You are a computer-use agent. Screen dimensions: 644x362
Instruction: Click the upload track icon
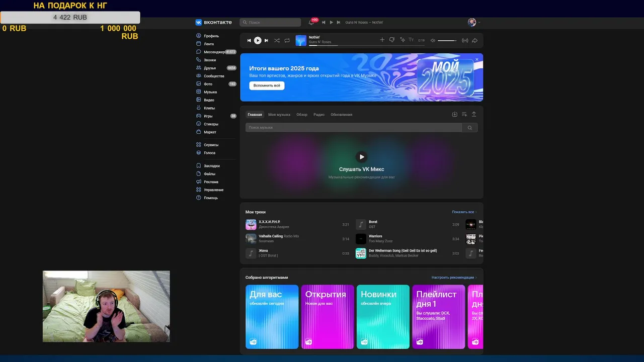pyautogui.click(x=474, y=114)
